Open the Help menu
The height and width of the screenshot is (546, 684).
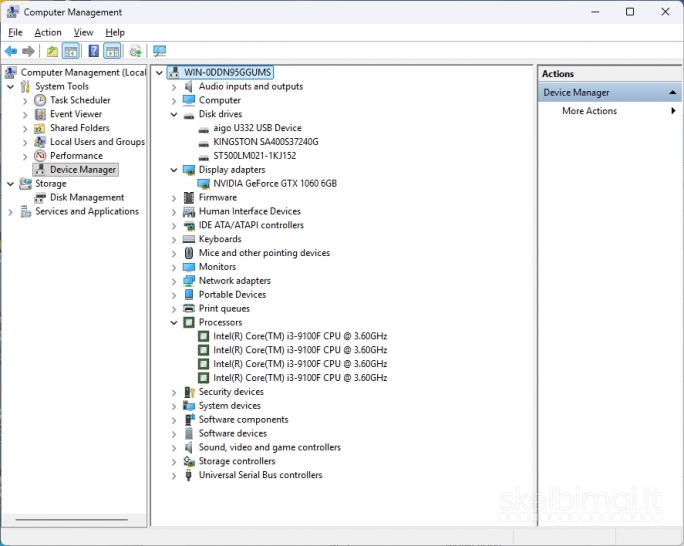(x=115, y=32)
